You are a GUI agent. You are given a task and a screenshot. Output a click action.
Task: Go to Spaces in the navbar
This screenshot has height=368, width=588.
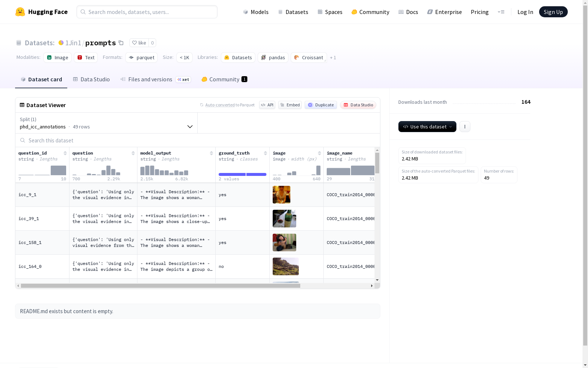click(x=330, y=12)
